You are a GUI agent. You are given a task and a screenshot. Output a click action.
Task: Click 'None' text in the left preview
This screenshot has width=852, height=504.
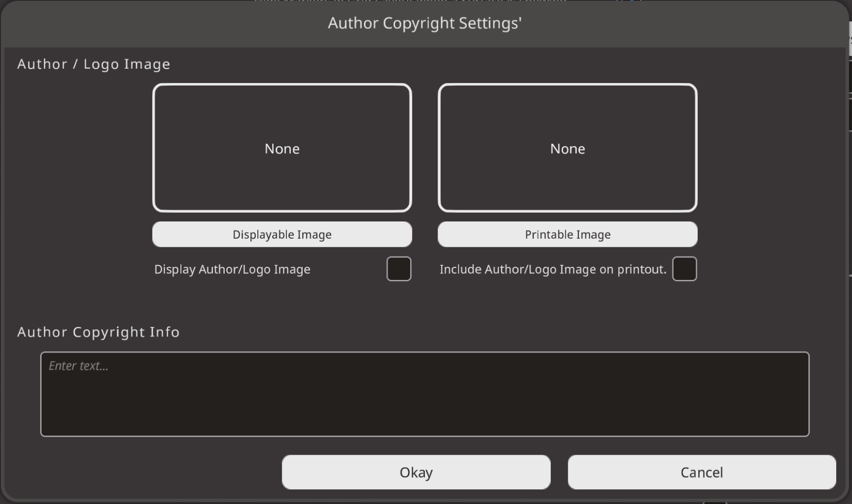click(282, 149)
